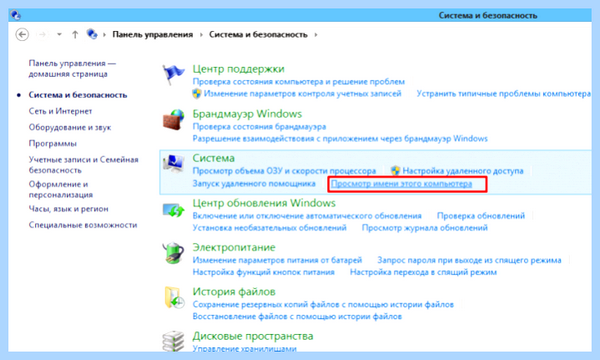Screen dimensions: 600x360
Task: Open 'Настройка удаленного доступа'
Action: coord(463,171)
